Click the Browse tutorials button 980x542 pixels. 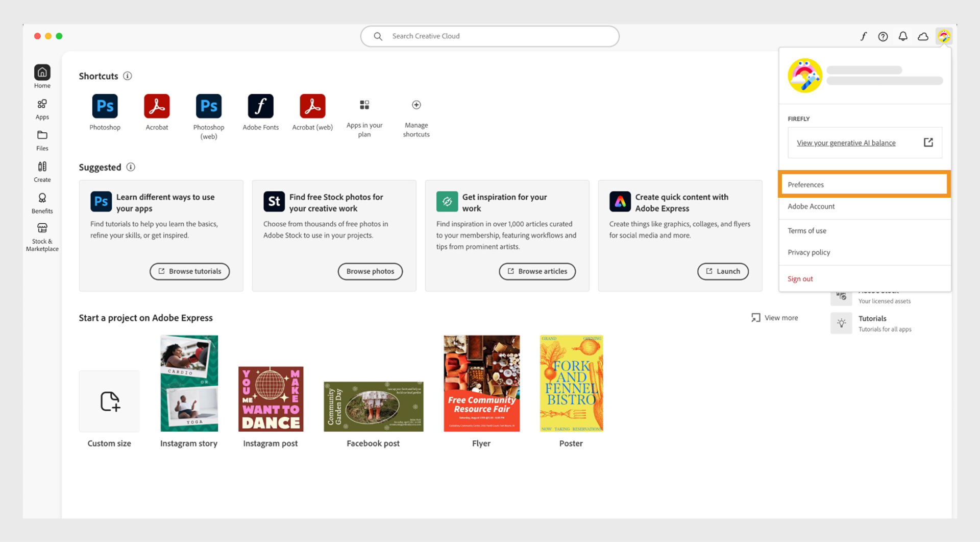click(x=189, y=271)
